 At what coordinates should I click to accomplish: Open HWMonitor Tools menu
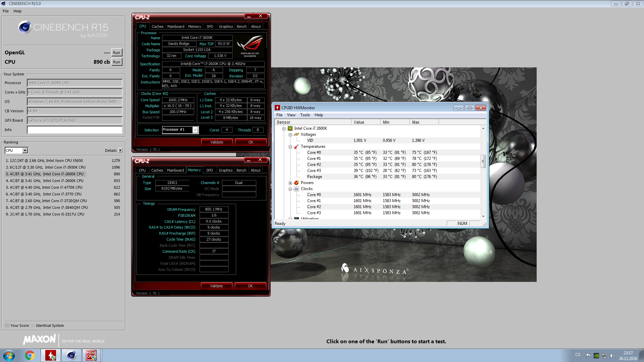point(305,115)
